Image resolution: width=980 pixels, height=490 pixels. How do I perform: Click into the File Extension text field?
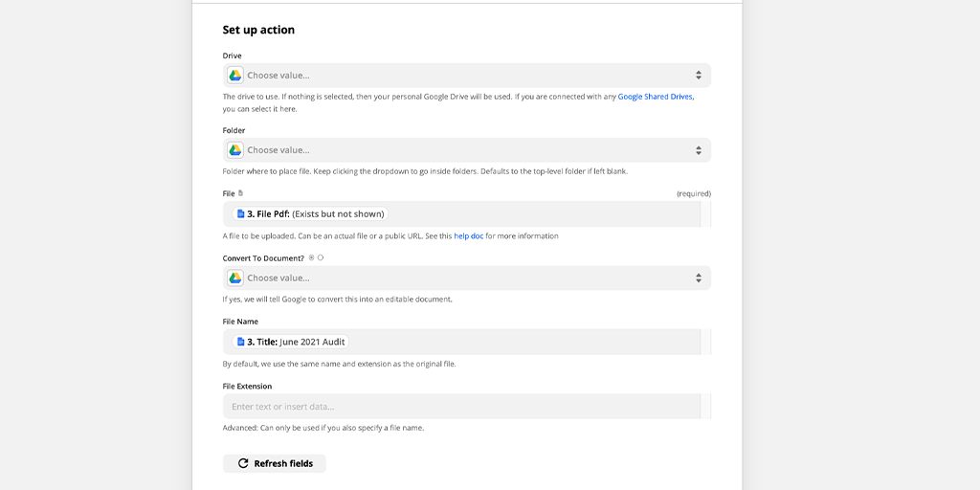[461, 406]
